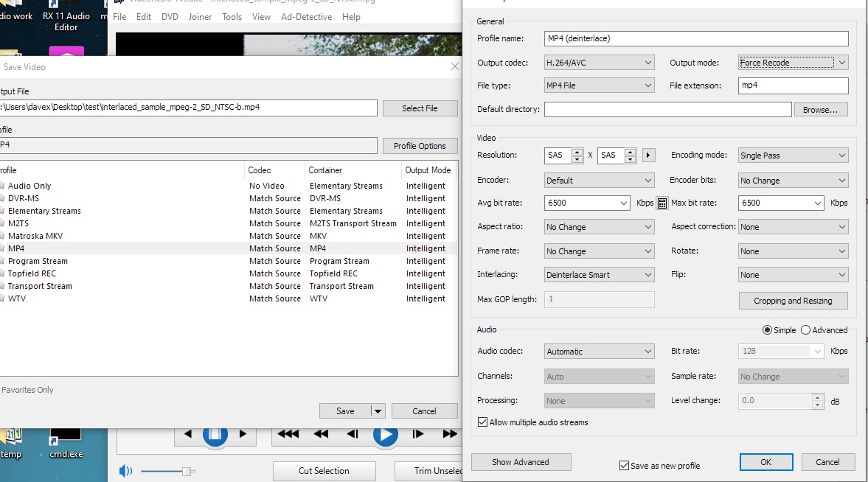Select the Transport Stream profile row
The height and width of the screenshot is (482, 868).
tap(228, 286)
